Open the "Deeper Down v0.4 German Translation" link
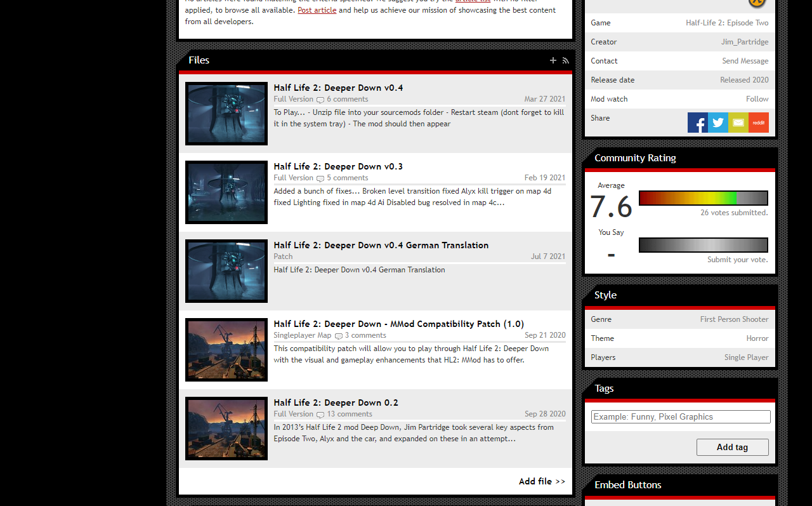812x506 pixels. [381, 245]
